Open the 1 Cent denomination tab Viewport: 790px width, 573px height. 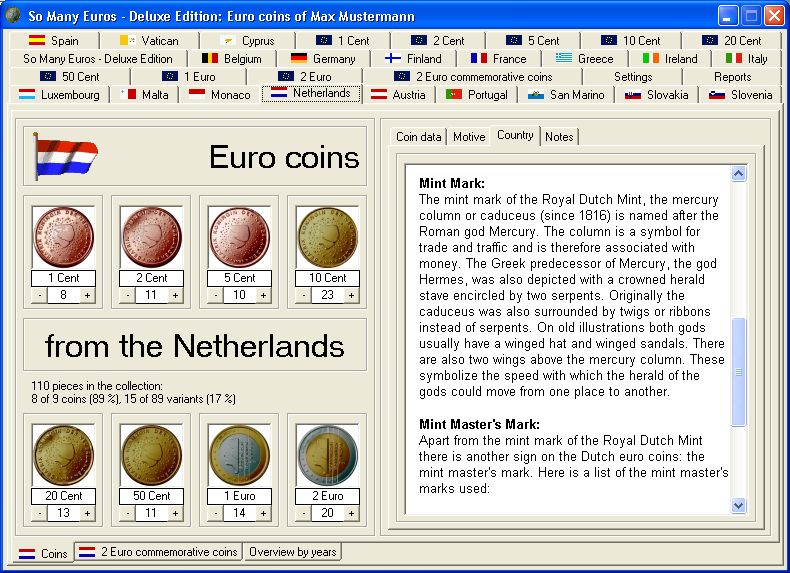[343, 40]
